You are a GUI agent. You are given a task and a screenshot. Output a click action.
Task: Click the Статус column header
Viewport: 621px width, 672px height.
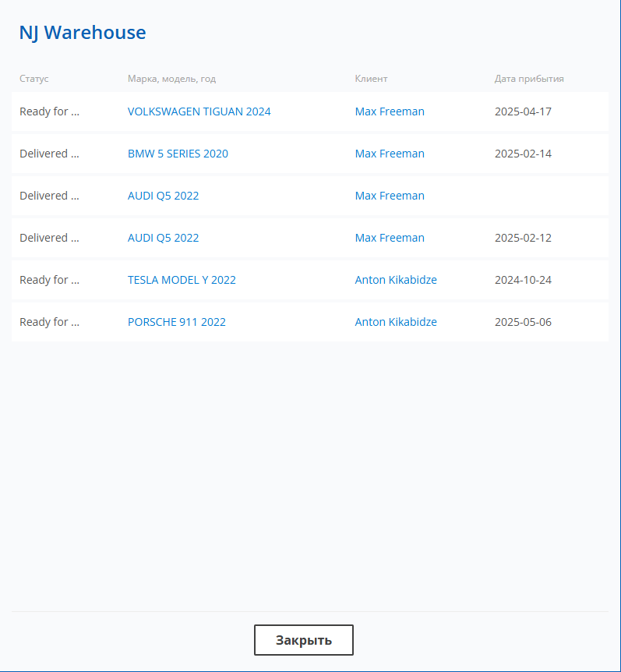click(x=34, y=79)
